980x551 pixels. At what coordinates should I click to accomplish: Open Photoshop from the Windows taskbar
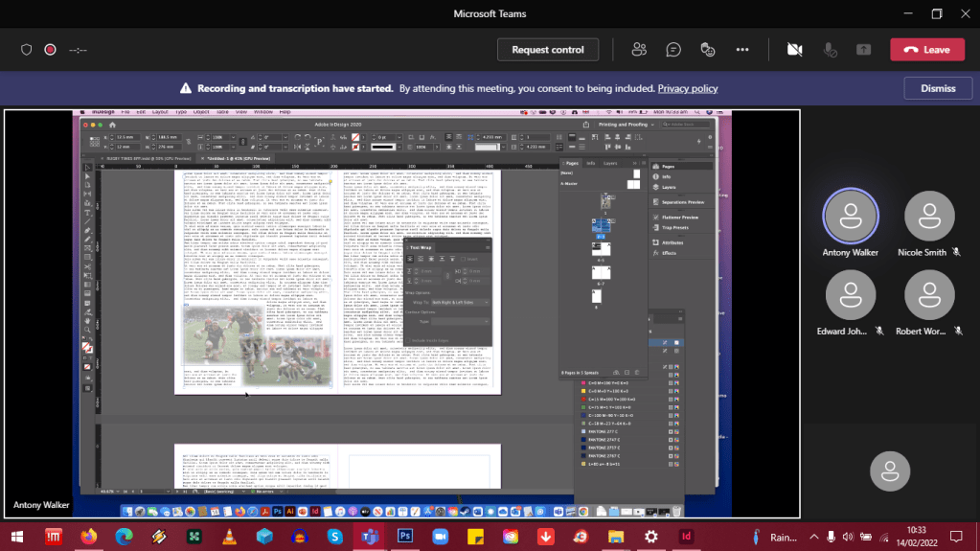coord(404,537)
